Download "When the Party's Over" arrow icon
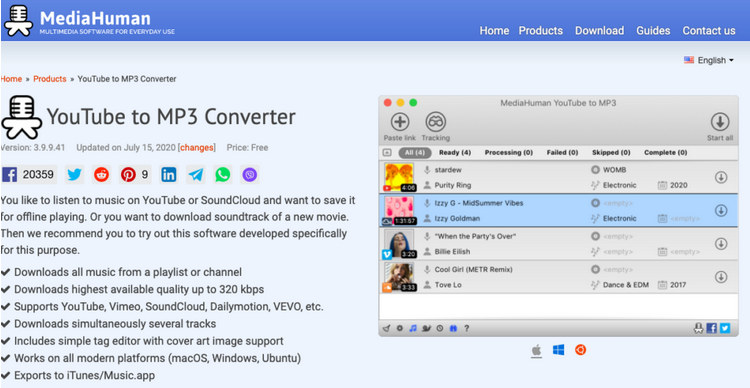The image size is (750, 388). tap(721, 244)
